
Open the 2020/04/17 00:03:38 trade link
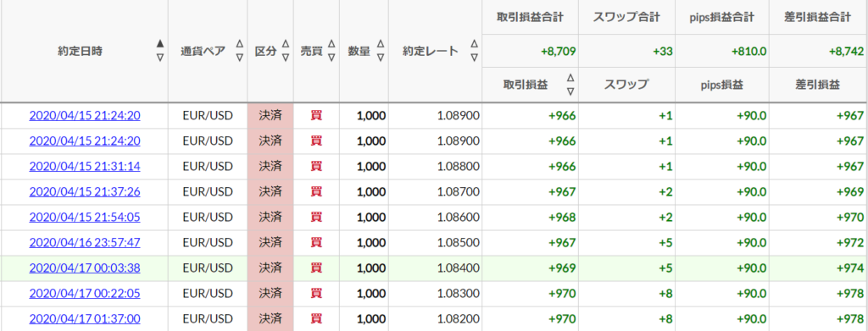[x=85, y=268]
